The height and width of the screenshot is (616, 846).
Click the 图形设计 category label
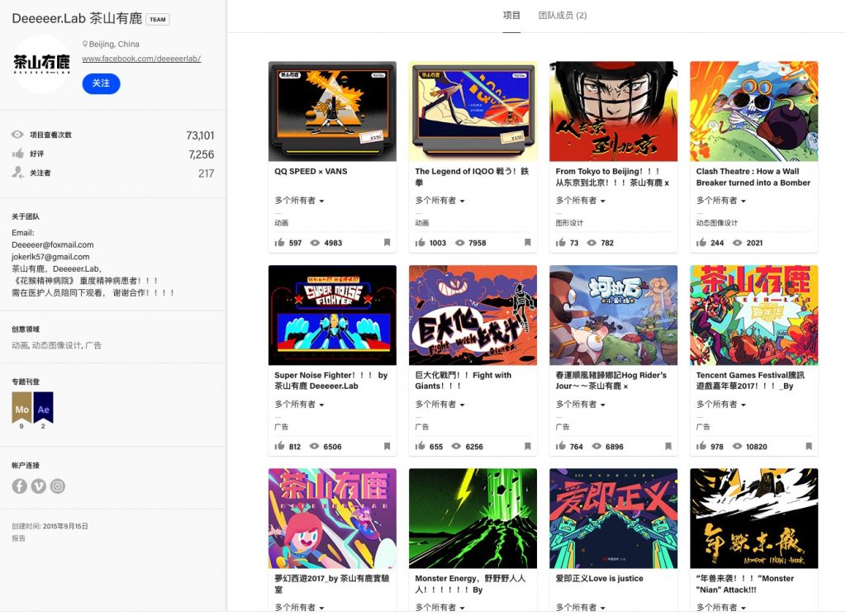569,223
